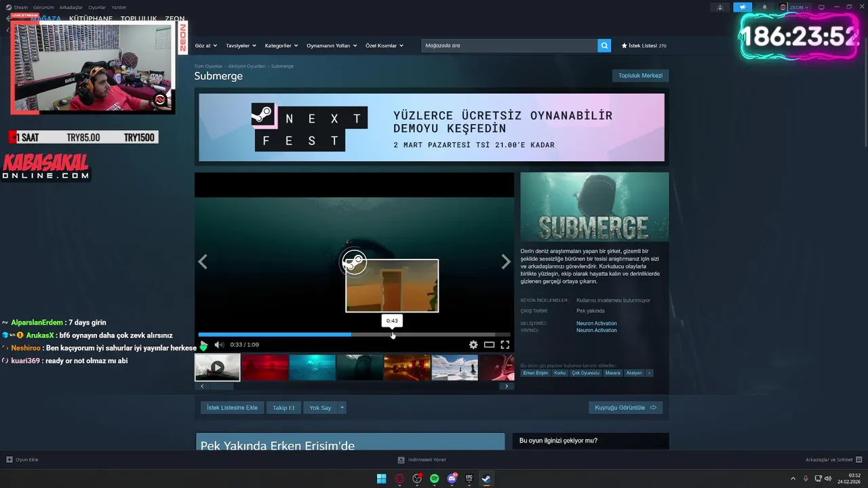
Task: Expand the Özel Kısımlar dropdown
Action: pos(384,45)
